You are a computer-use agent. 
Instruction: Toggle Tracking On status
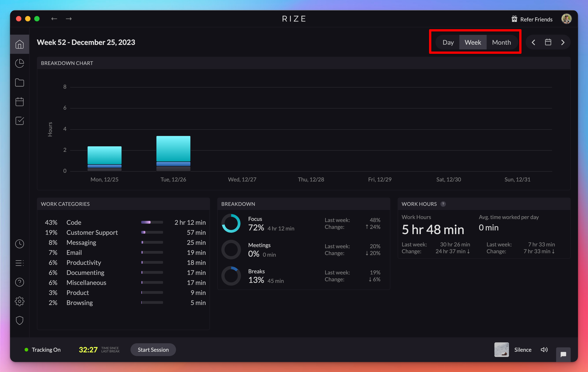point(43,349)
